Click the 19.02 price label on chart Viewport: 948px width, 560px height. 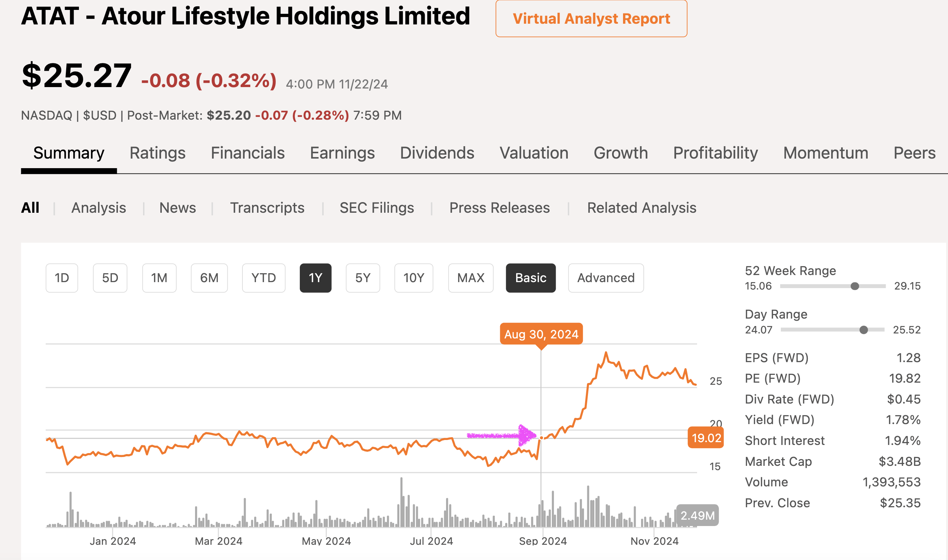706,438
